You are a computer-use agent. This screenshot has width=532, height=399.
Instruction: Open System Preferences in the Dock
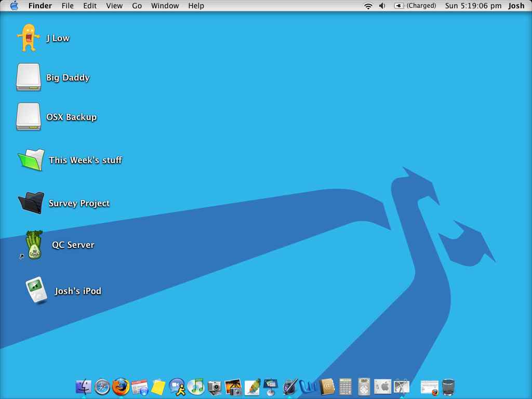click(382, 387)
